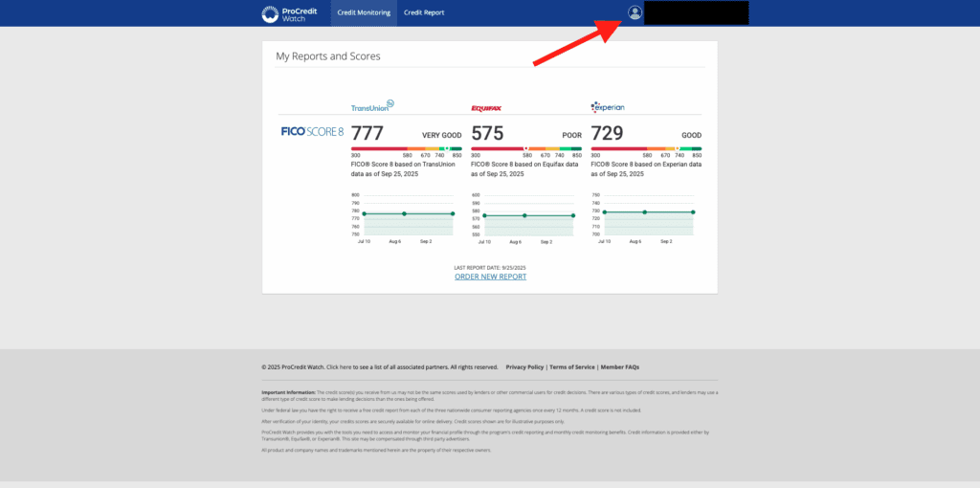Image resolution: width=980 pixels, height=488 pixels.
Task: Click the footer 'Click here' partners link
Action: pyautogui.click(x=339, y=366)
